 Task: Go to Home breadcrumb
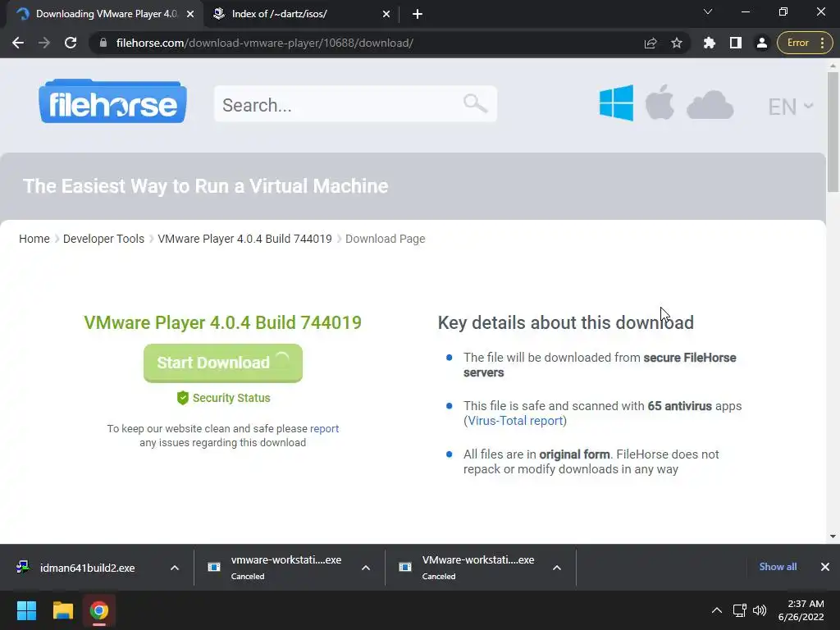click(34, 239)
